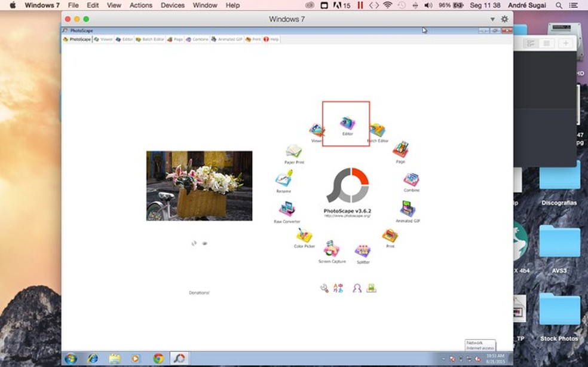Switch to the Editor tab
Screen dimensions: 588x367
point(124,39)
